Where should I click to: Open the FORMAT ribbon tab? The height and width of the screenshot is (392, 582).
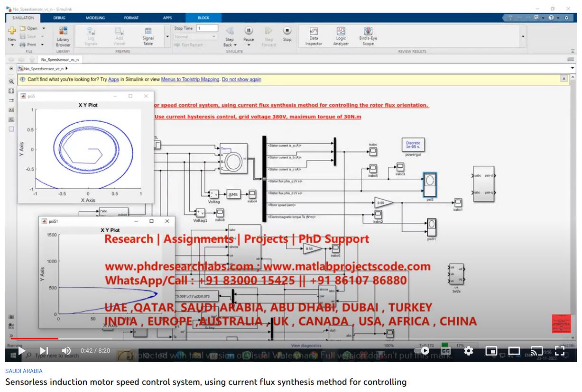coord(131,18)
